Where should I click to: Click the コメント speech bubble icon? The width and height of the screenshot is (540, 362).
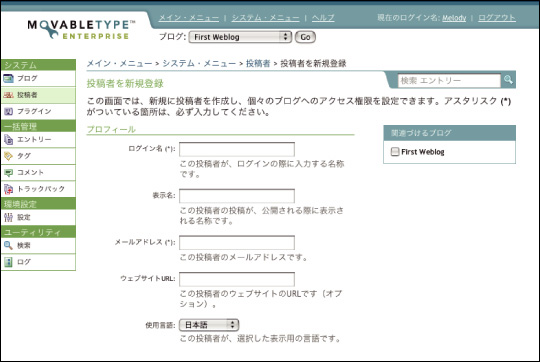tap(8, 173)
